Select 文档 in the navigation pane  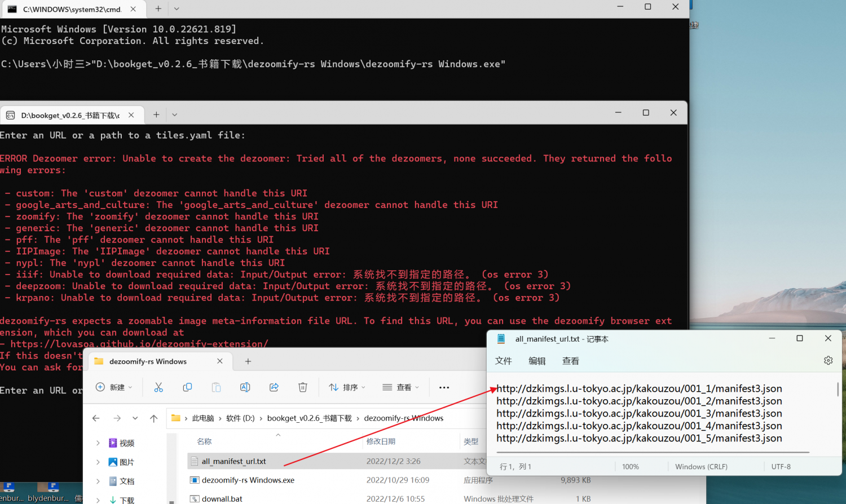click(x=121, y=481)
